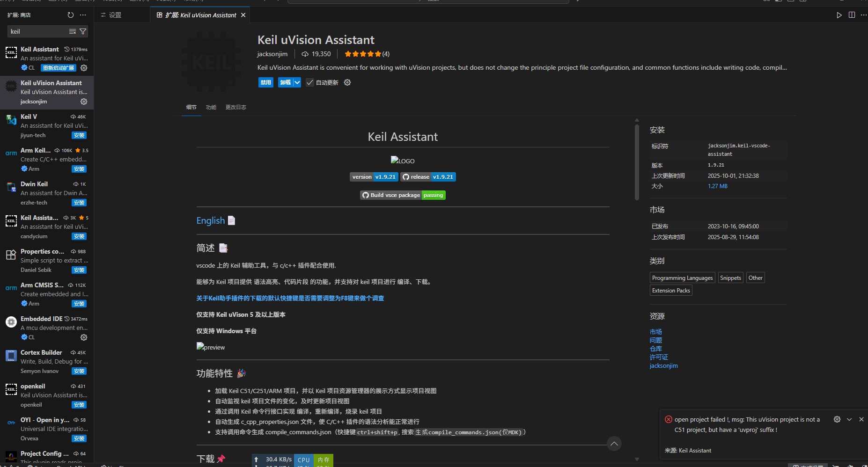Open the extensions filter funnel icon
This screenshot has width=868, height=467.
pyautogui.click(x=83, y=31)
